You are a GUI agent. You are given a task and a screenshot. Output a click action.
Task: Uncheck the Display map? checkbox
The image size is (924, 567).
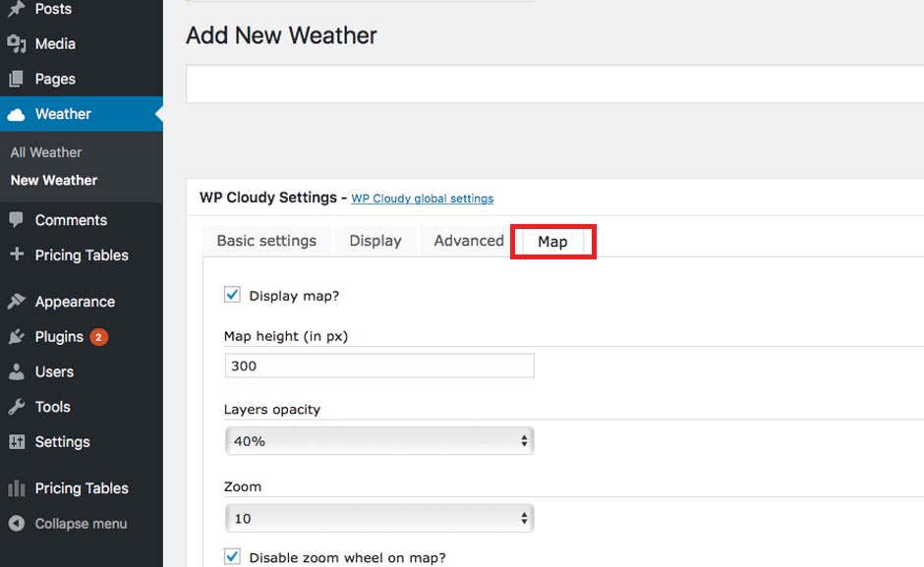pyautogui.click(x=232, y=295)
